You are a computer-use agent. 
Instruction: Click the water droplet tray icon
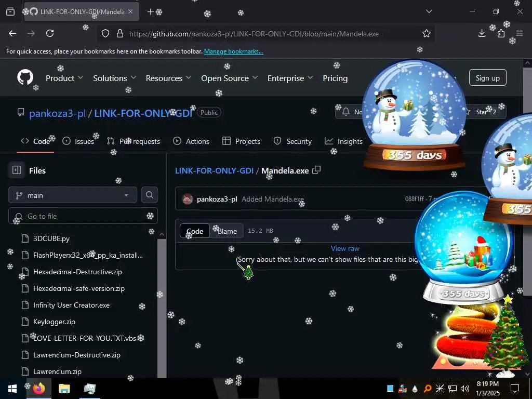(415, 389)
